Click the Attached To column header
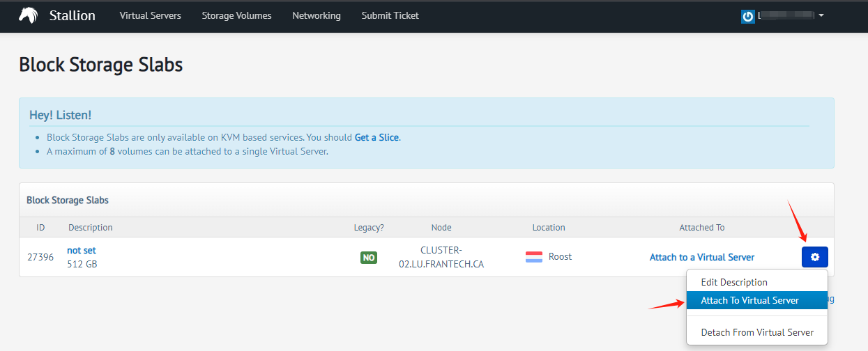 (701, 227)
